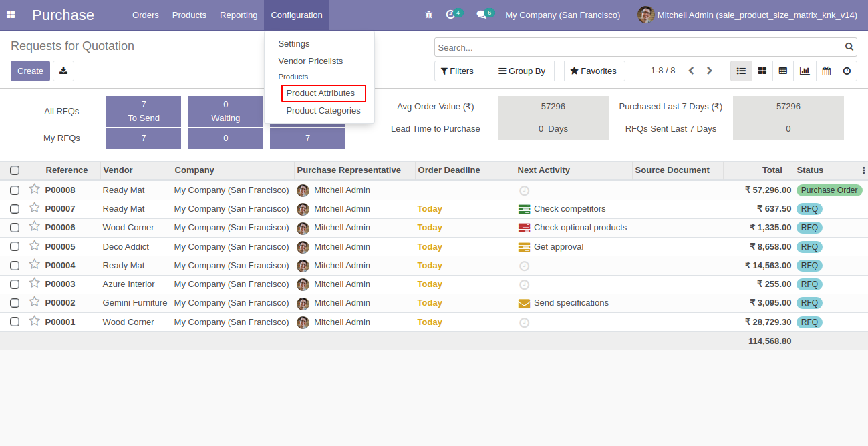Star P00002 as favorite
This screenshot has width=868, height=446.
click(x=35, y=302)
